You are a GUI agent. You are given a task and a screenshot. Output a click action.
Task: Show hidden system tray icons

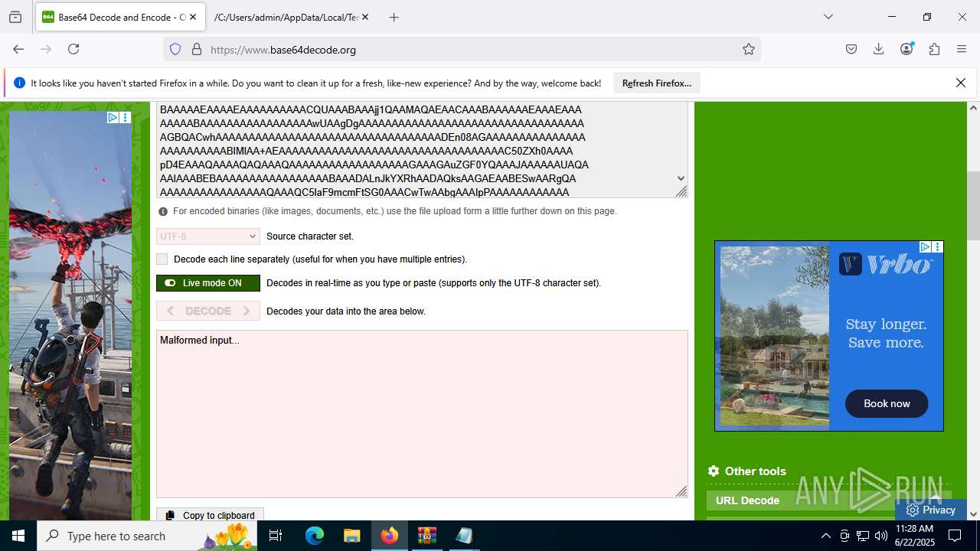825,536
